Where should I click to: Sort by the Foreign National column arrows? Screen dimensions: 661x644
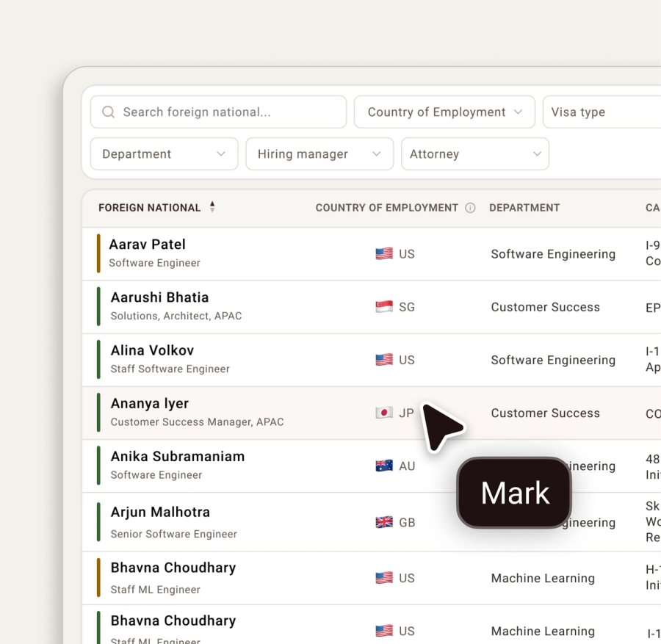click(x=212, y=207)
